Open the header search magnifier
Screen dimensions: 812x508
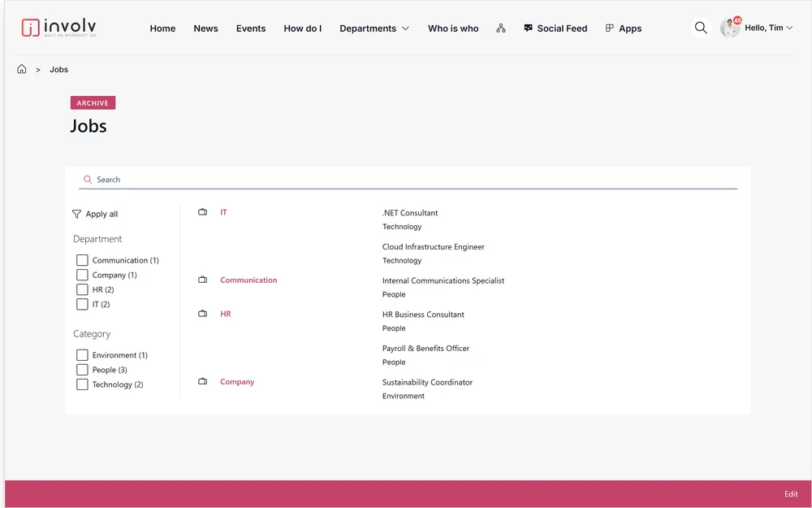[701, 28]
